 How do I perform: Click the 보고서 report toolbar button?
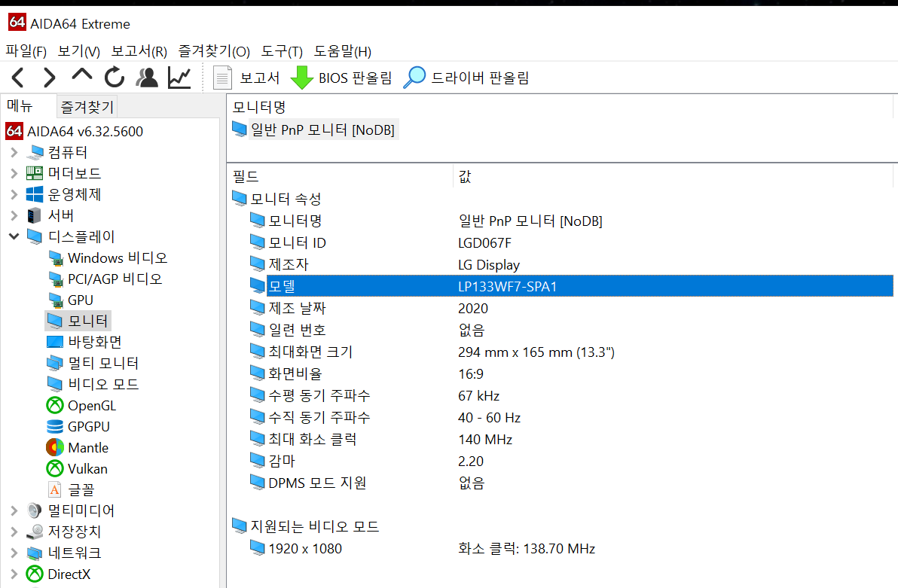tap(246, 78)
